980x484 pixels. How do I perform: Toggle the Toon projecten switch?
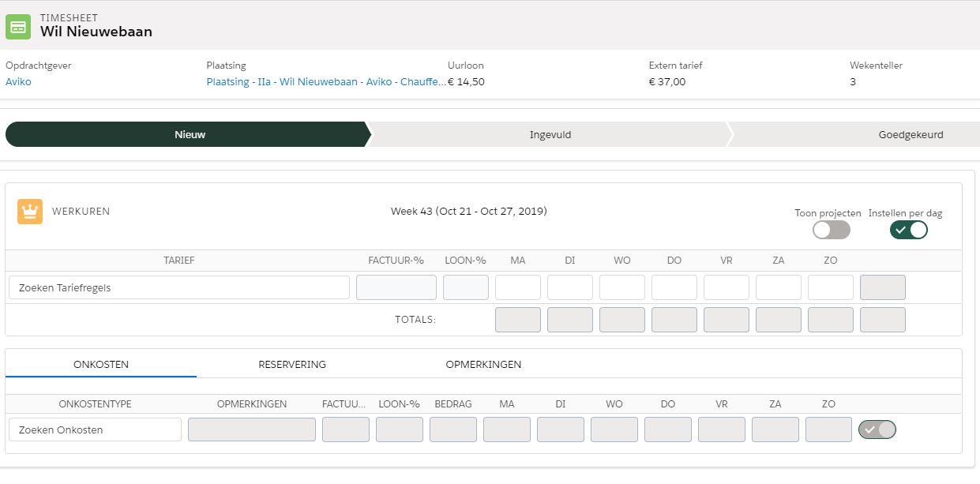tap(832, 230)
